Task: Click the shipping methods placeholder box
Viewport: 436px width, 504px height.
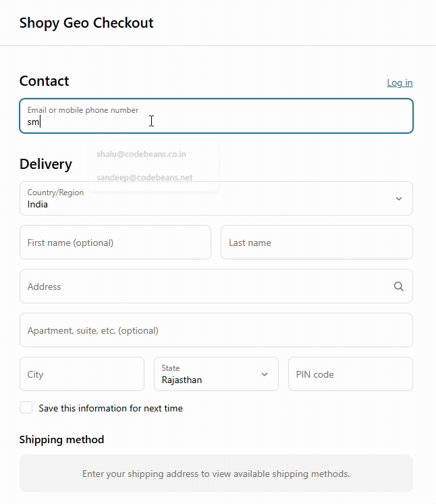Action: pos(216,473)
